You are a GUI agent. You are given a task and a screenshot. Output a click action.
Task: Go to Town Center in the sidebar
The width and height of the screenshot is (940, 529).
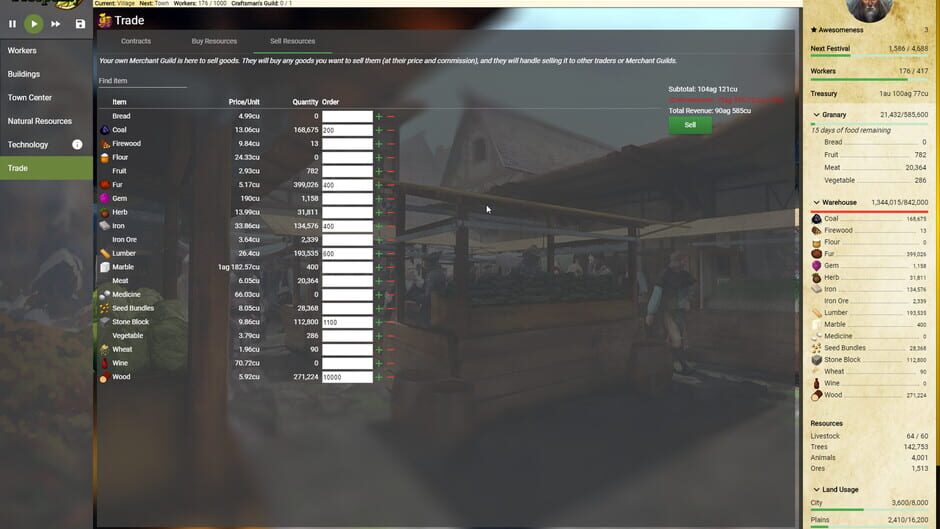pyautogui.click(x=46, y=98)
